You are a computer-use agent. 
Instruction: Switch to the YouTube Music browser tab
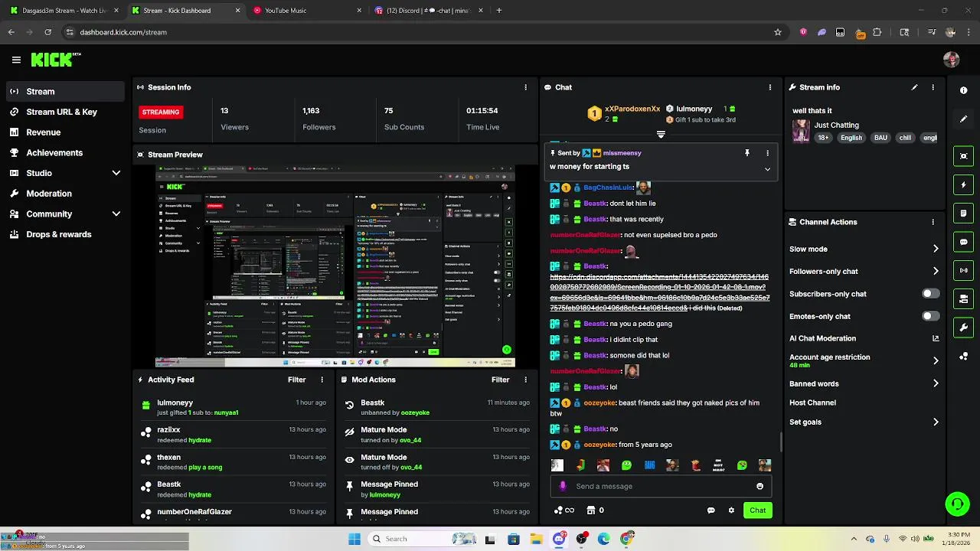pyautogui.click(x=307, y=11)
